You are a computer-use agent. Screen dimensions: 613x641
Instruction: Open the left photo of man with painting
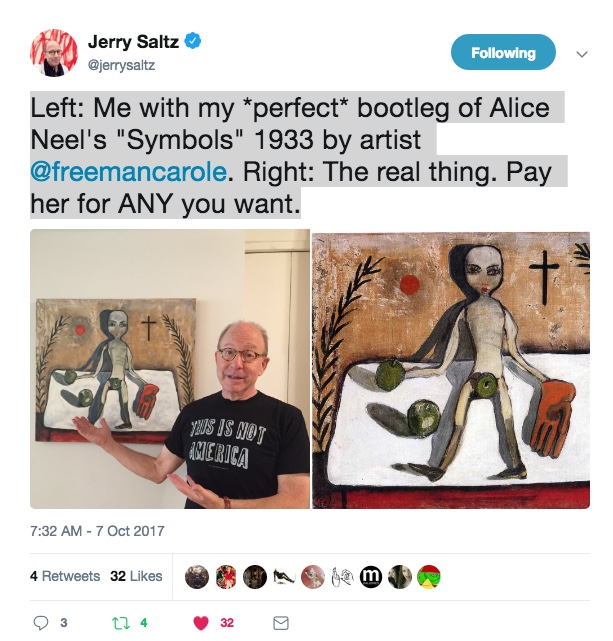coord(170,369)
